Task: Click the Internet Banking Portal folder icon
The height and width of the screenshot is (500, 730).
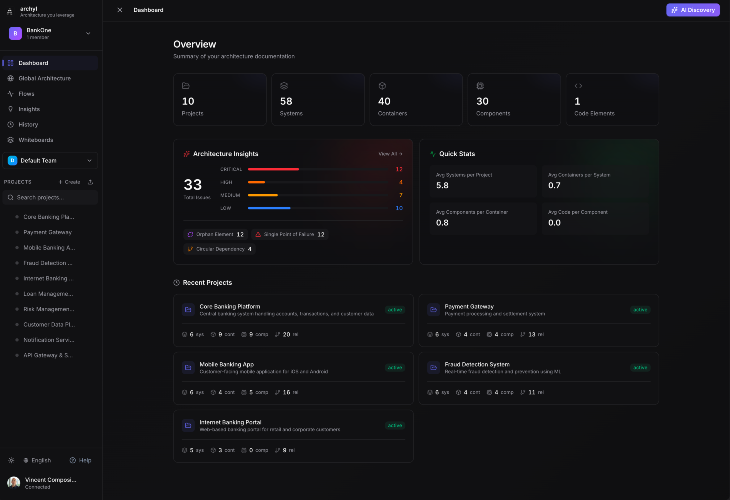Action: (x=188, y=426)
